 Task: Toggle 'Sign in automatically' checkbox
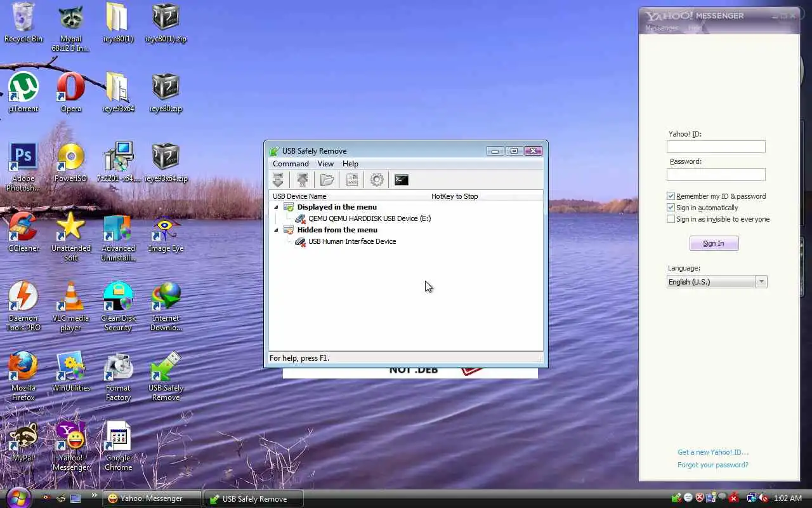[671, 208]
